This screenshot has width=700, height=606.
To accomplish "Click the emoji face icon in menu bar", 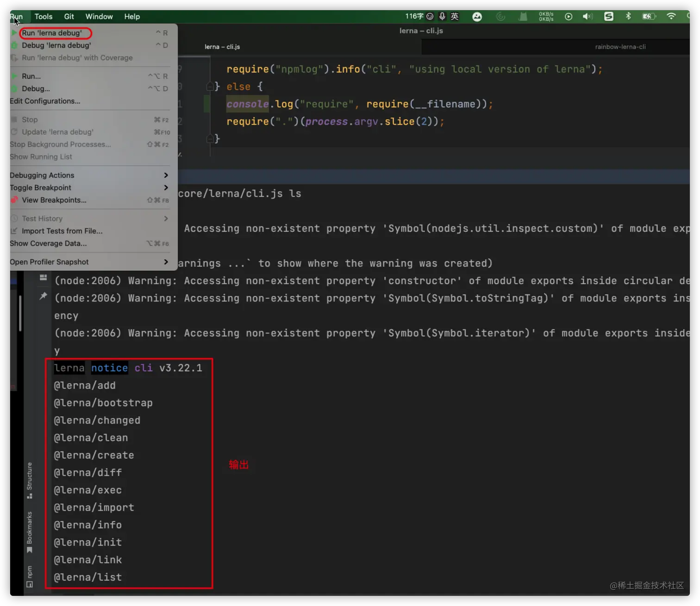I will click(430, 17).
